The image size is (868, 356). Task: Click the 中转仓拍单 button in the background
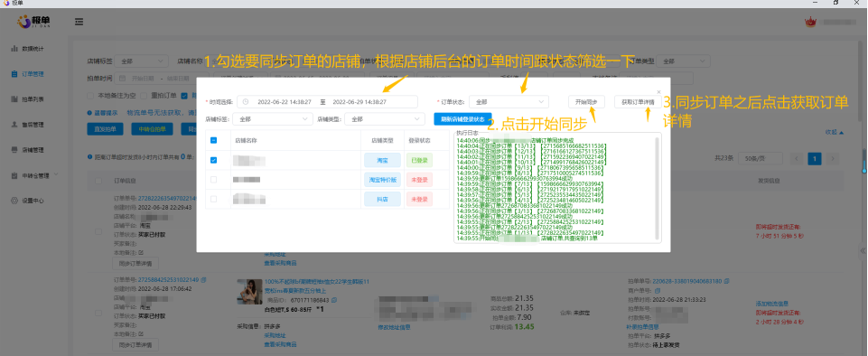(153, 129)
